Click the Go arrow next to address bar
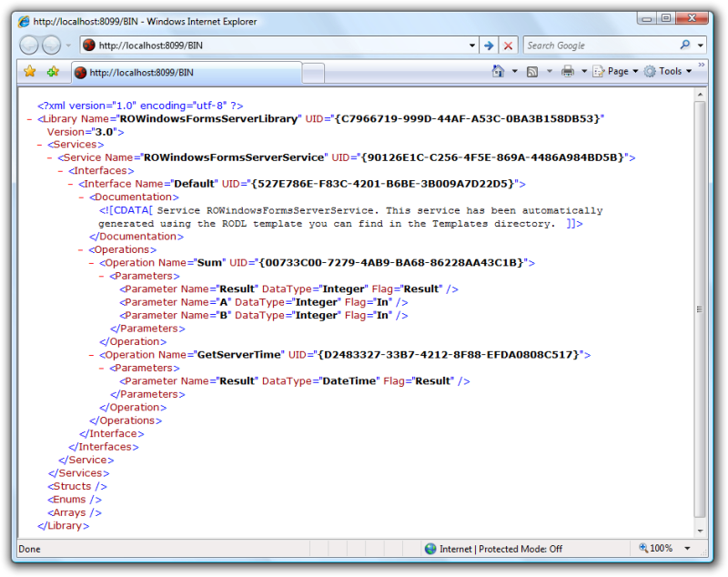The height and width of the screenshot is (577, 728). tap(490, 45)
